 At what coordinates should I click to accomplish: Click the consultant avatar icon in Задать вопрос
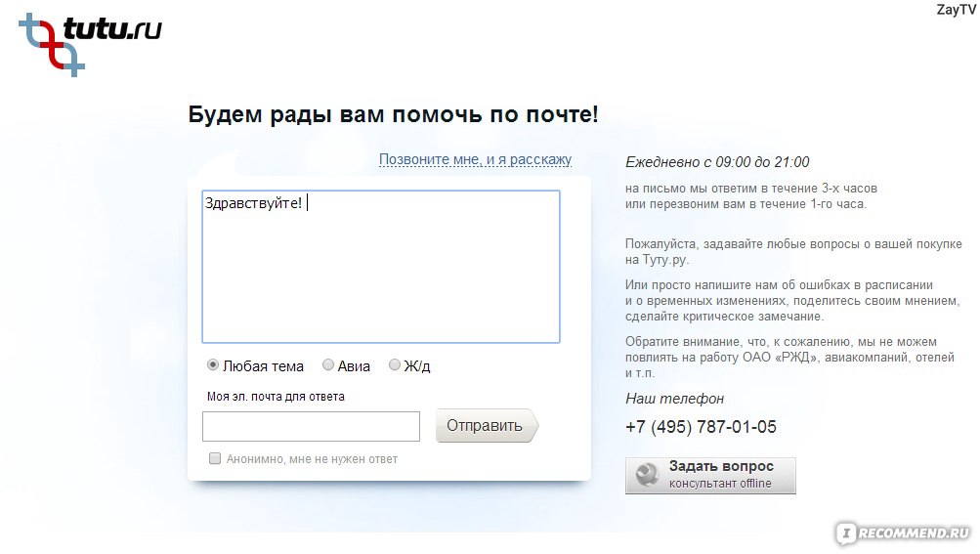[x=647, y=475]
